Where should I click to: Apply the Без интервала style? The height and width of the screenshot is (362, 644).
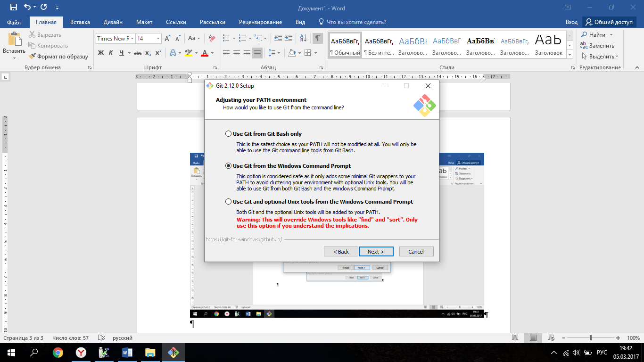(x=379, y=46)
